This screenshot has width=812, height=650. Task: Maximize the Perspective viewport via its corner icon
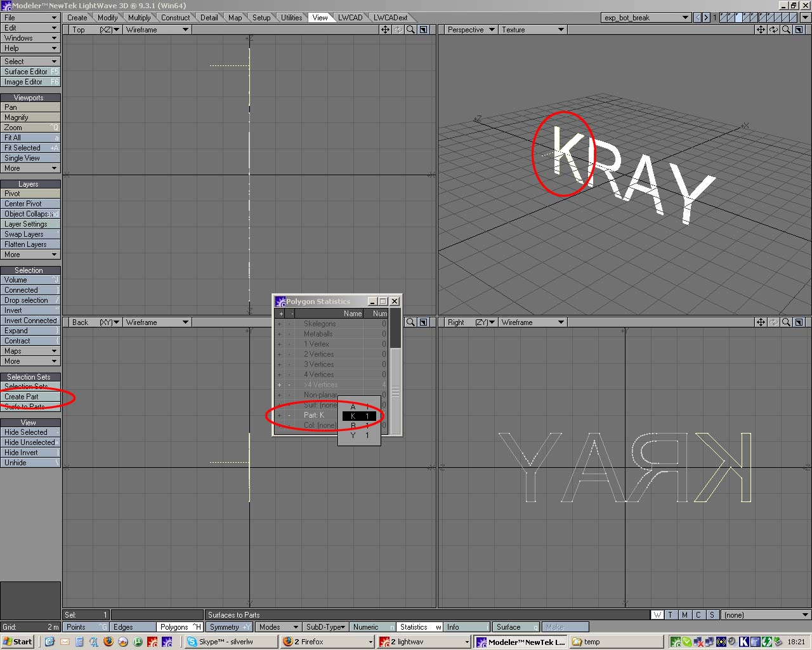click(x=799, y=30)
